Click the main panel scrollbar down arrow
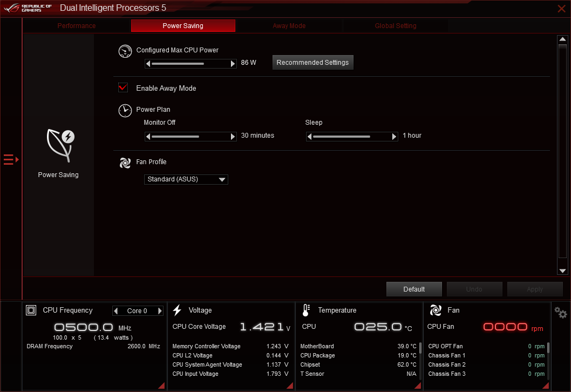The image size is (571, 392). [562, 271]
